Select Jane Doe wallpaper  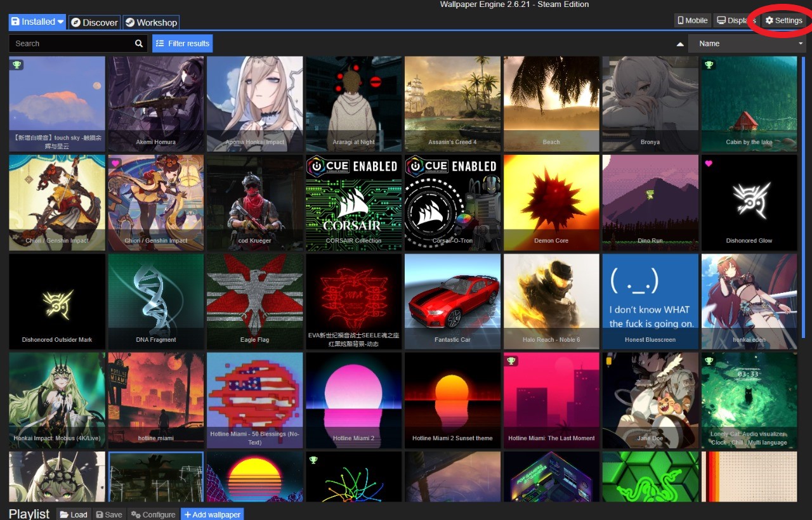(650, 401)
